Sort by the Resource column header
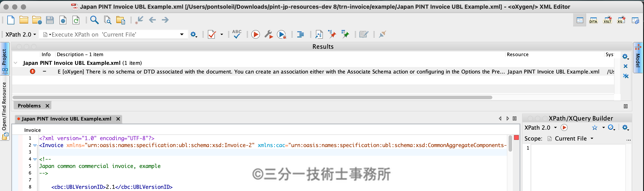This screenshot has width=644, height=191. tap(517, 54)
